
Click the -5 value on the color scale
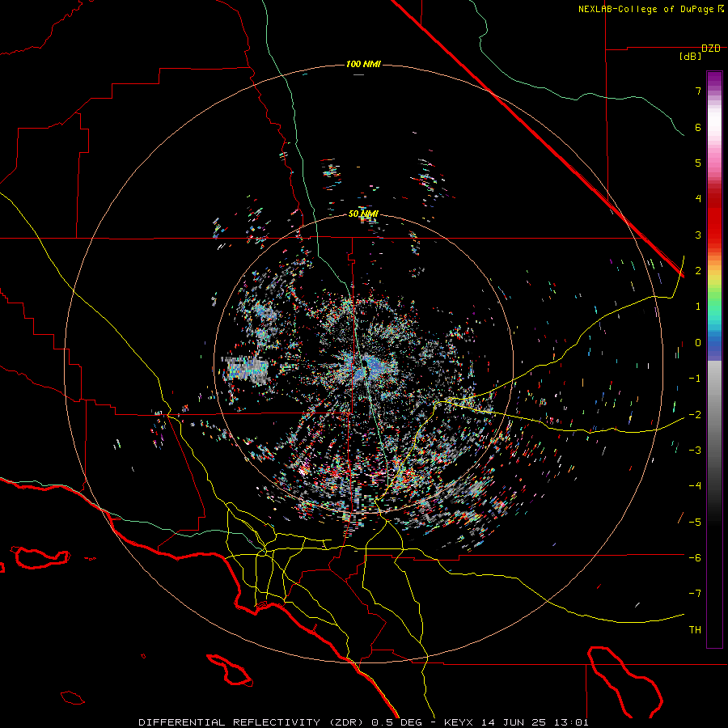pyautogui.click(x=695, y=522)
